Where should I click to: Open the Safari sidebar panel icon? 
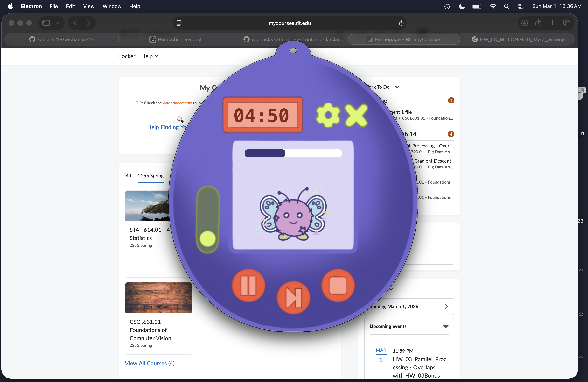click(46, 23)
